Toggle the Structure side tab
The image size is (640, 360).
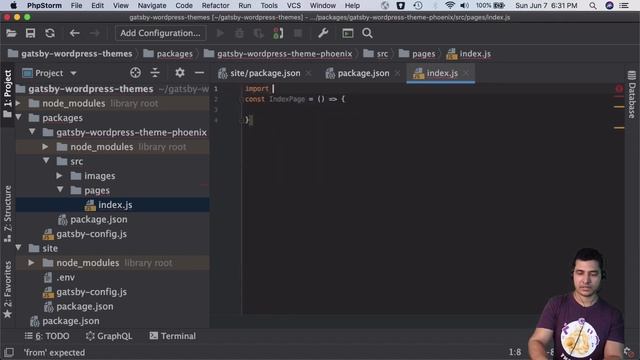(x=7, y=213)
